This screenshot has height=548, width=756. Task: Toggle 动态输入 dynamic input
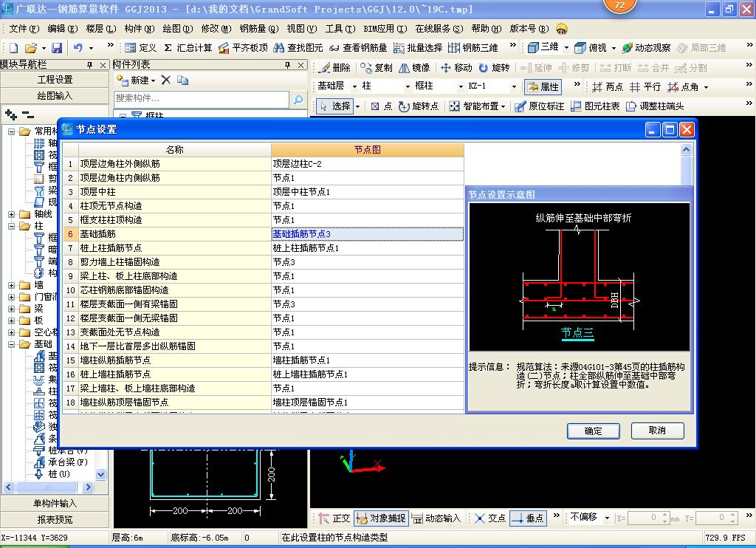[x=436, y=518]
